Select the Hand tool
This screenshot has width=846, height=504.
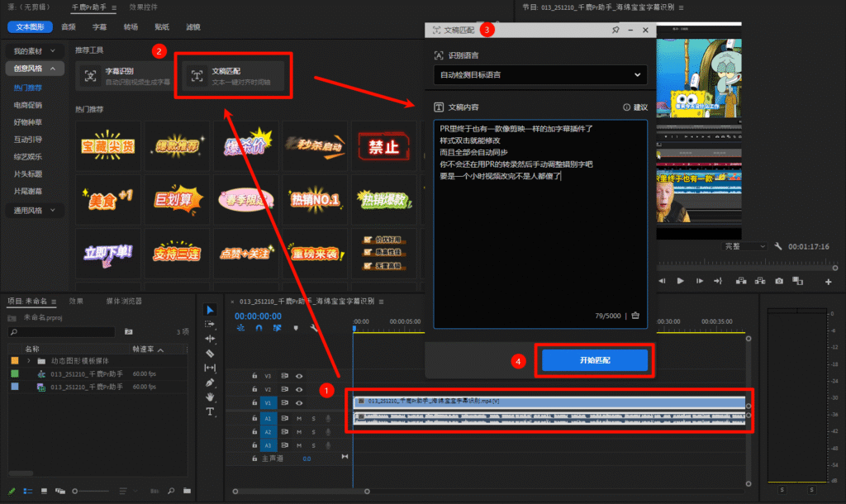pos(210,397)
